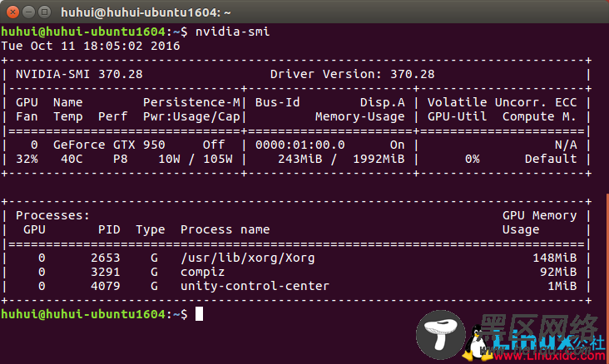Click the temperature value 40C

click(x=72, y=159)
